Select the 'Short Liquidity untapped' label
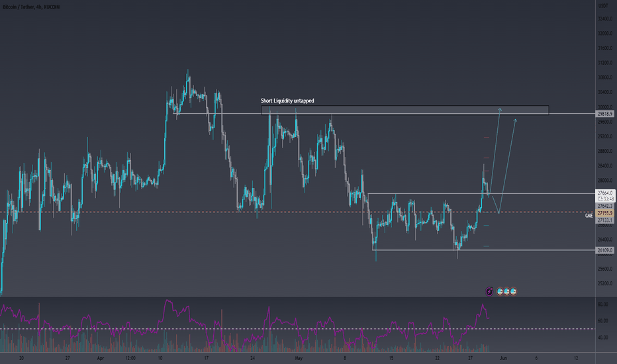The height and width of the screenshot is (364, 617). [x=287, y=101]
